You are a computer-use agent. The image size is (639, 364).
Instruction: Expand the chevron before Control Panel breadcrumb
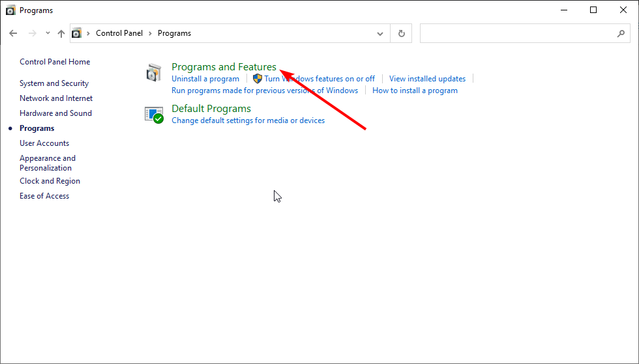(x=88, y=33)
